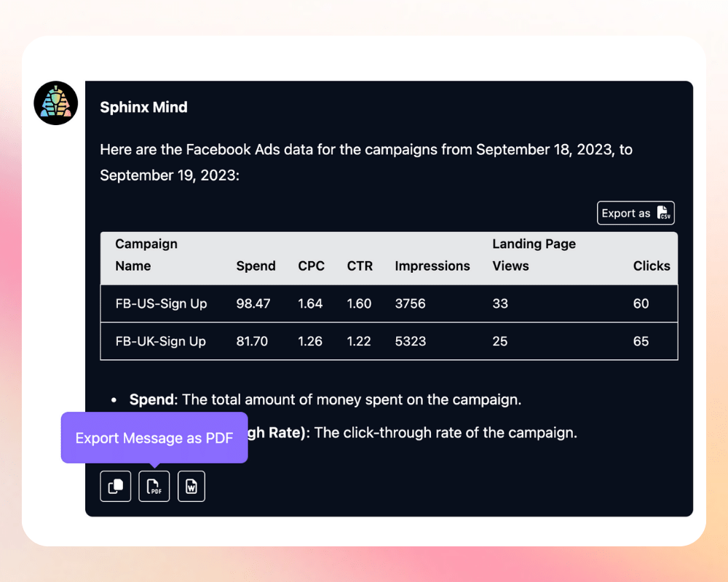Click the Sphinx Mind avatar logo
This screenshot has height=582, width=728.
(55, 103)
